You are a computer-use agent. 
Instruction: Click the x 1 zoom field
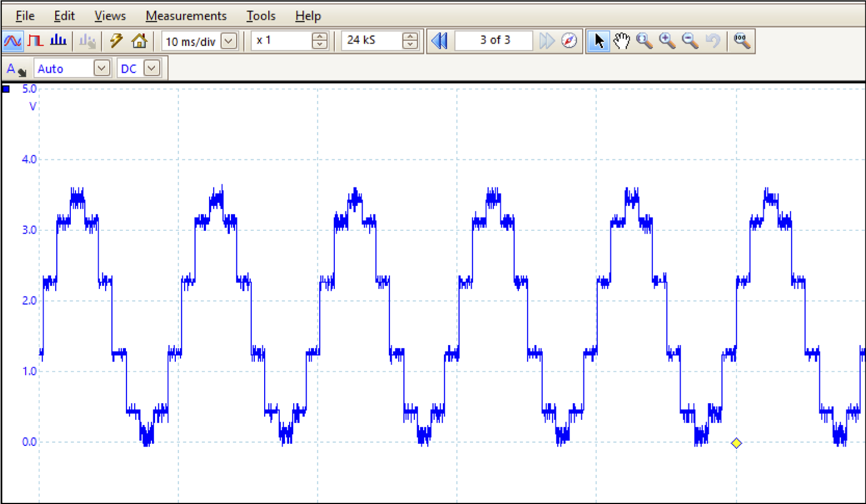click(282, 41)
